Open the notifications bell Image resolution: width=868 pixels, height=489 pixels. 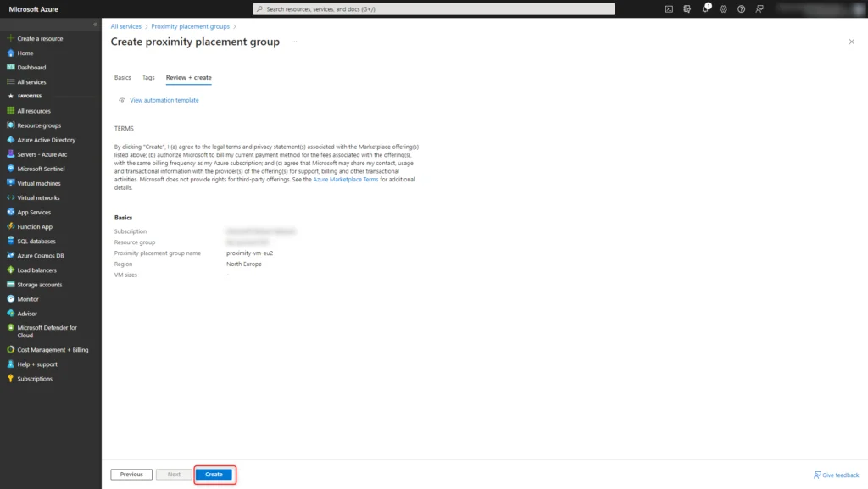[706, 8]
